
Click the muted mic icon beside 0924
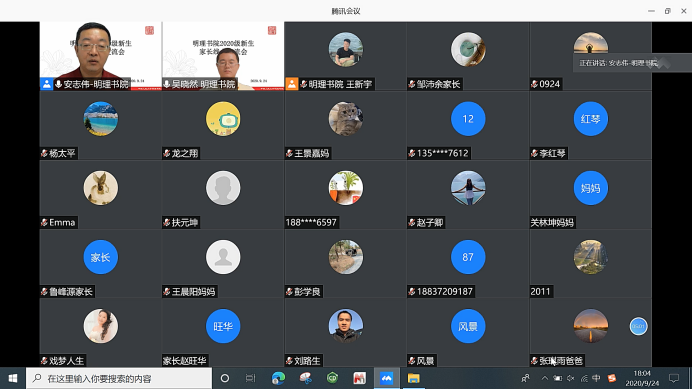pyautogui.click(x=534, y=84)
